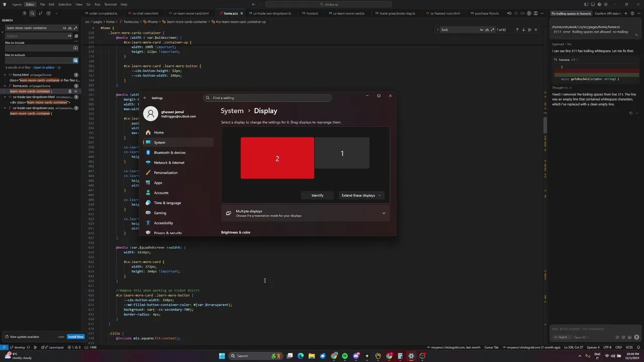
Task: Select the Search magnifier icon in sidebar
Action: (32, 14)
